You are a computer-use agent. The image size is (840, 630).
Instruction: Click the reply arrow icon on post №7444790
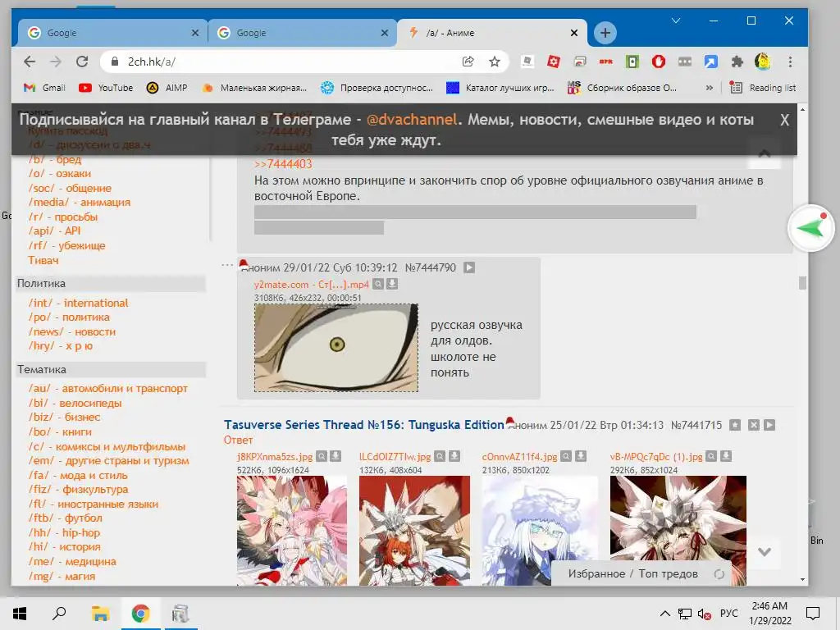tap(469, 267)
